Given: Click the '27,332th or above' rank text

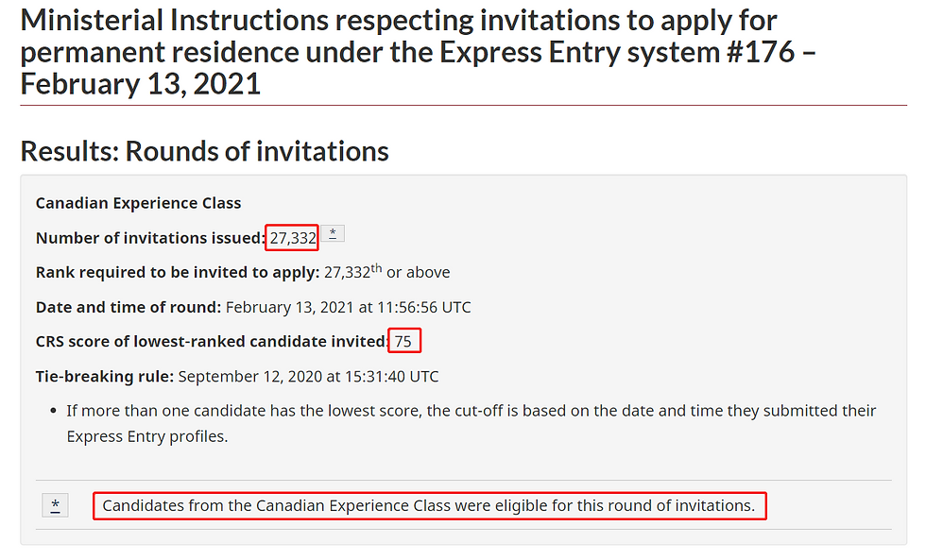Looking at the screenshot, I should tap(387, 273).
